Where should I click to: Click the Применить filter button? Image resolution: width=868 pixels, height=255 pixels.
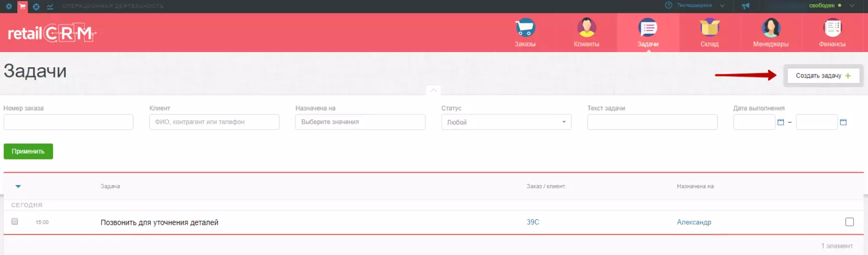coord(28,151)
